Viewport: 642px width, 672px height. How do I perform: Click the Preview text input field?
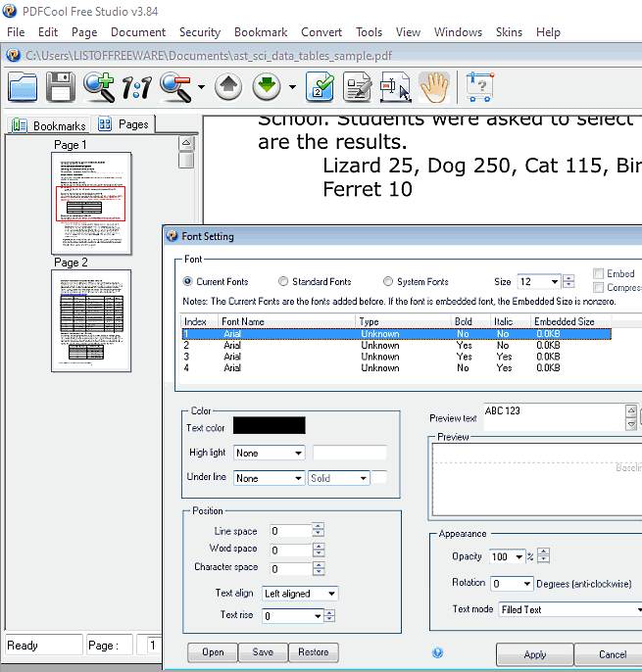tap(555, 417)
